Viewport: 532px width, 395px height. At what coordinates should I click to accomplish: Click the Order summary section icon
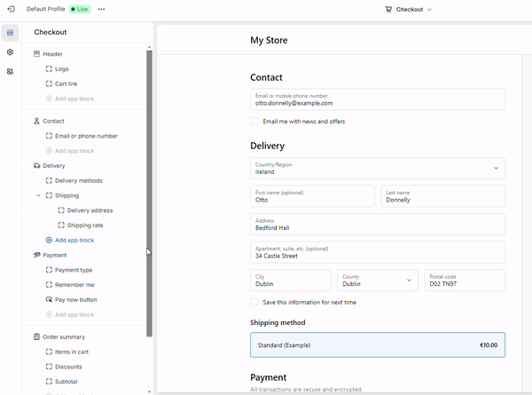pyautogui.click(x=36, y=337)
